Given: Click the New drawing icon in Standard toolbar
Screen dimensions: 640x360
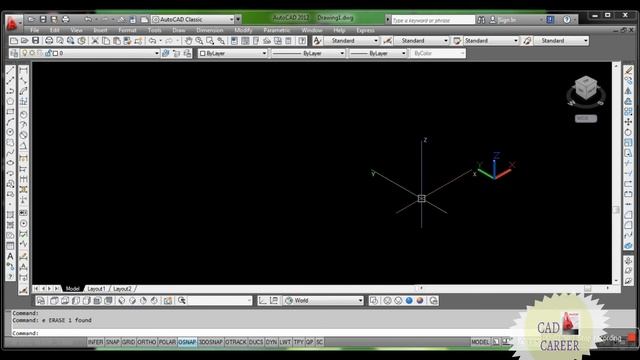Looking at the screenshot, I should coord(14,41).
